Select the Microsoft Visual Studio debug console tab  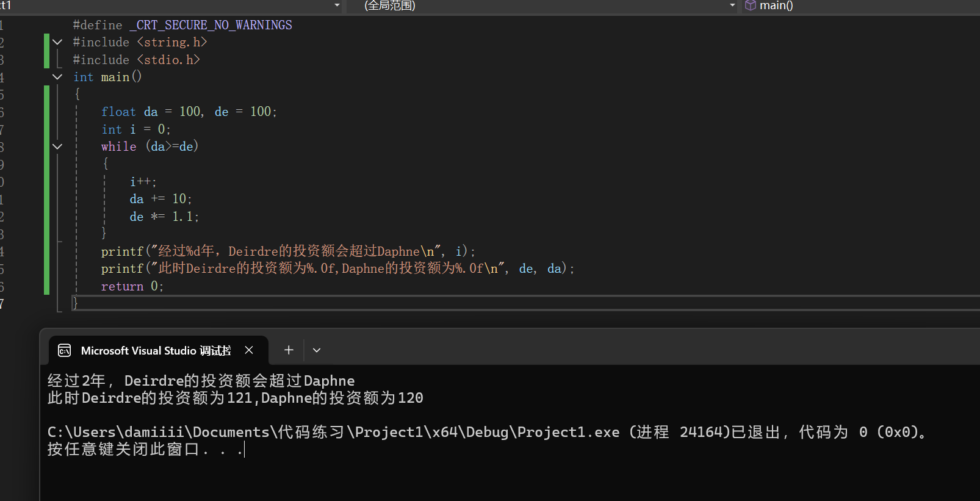coord(158,350)
